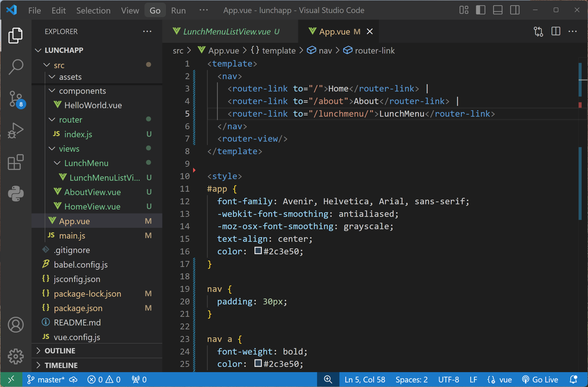Collapse the components folder
This screenshot has height=387, width=588.
point(97,91)
